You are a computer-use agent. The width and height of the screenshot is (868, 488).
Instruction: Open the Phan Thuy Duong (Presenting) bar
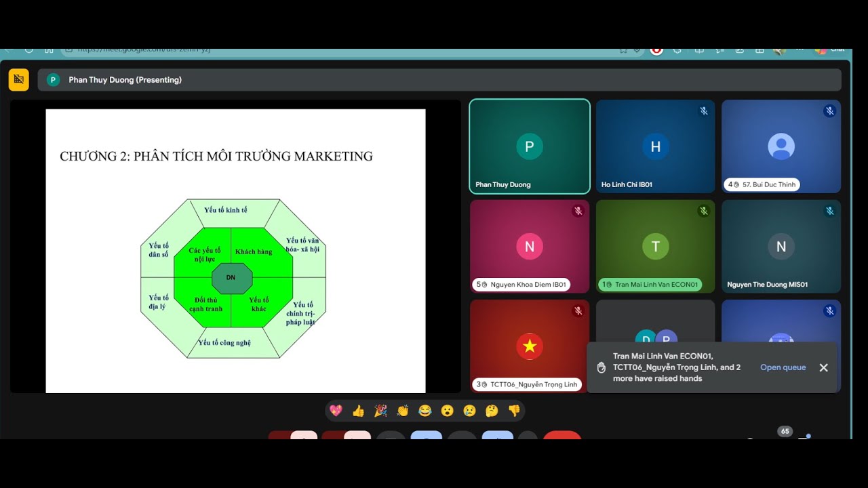[439, 80]
